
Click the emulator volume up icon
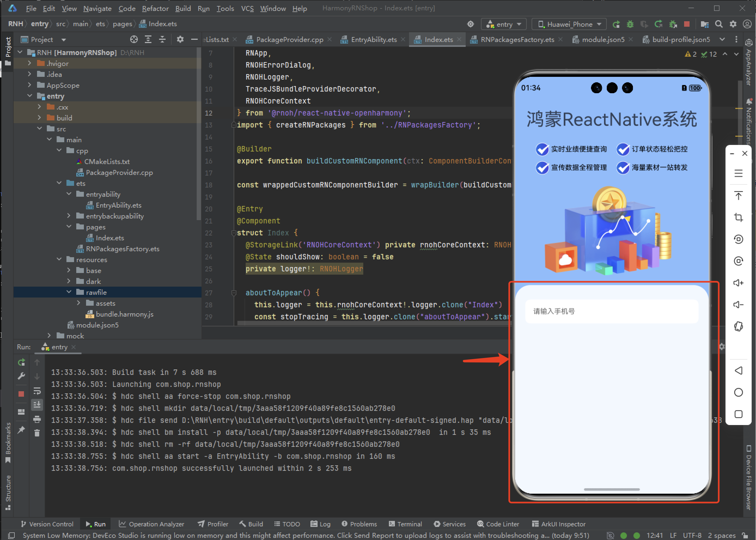point(738,283)
